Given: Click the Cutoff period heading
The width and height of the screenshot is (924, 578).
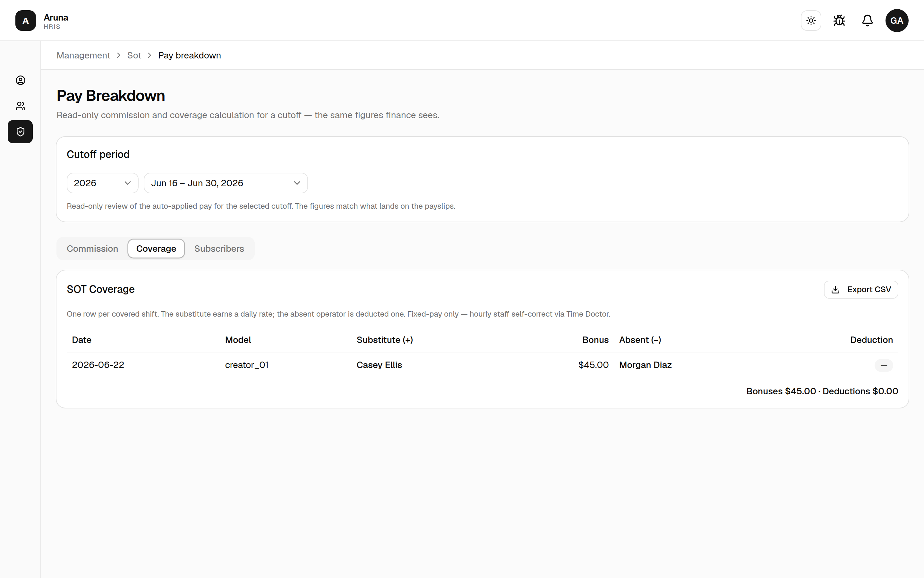Looking at the screenshot, I should pyautogui.click(x=98, y=154).
